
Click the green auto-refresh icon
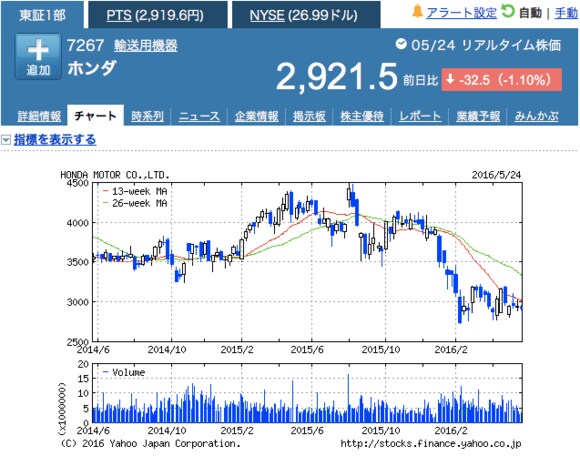(508, 11)
